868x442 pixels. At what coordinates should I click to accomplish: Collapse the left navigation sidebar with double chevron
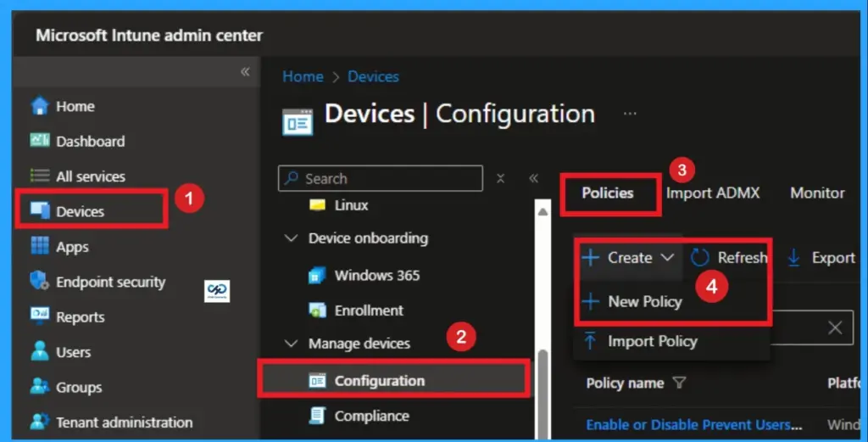[x=245, y=72]
